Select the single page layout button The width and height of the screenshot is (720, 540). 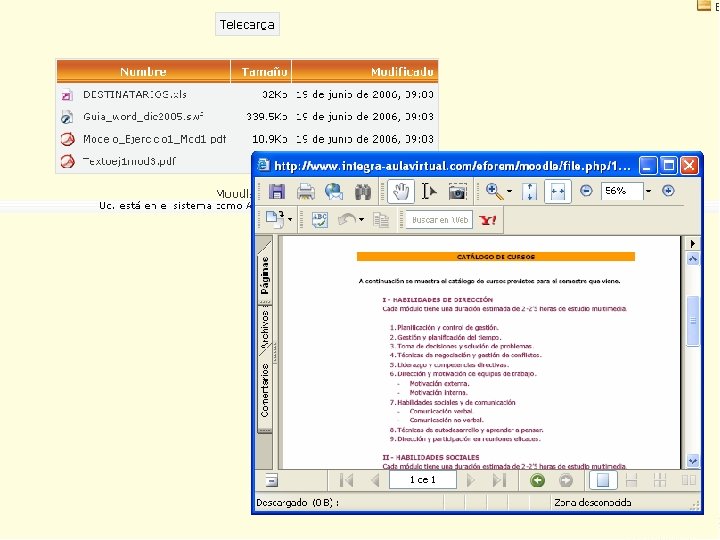pos(603,480)
